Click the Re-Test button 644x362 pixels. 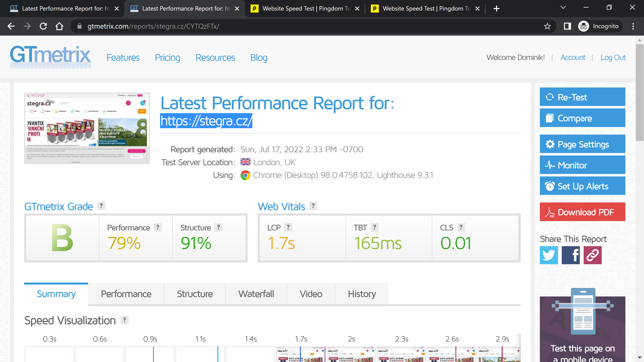tap(582, 97)
